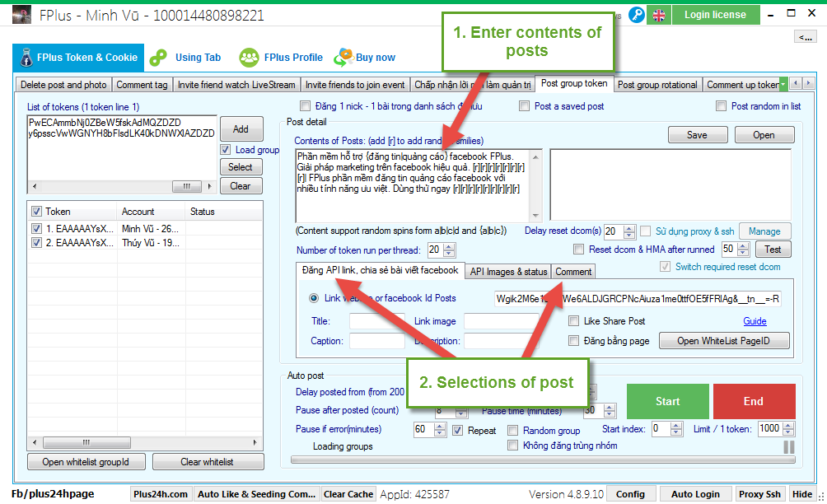Adjust the Start index stepper
827x504 pixels.
click(677, 429)
